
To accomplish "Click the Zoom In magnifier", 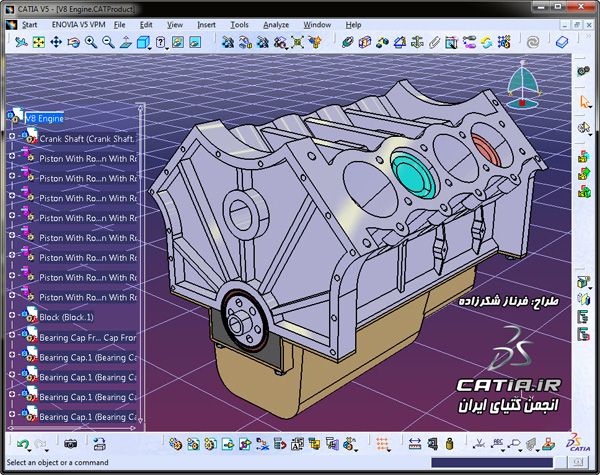I will point(91,42).
